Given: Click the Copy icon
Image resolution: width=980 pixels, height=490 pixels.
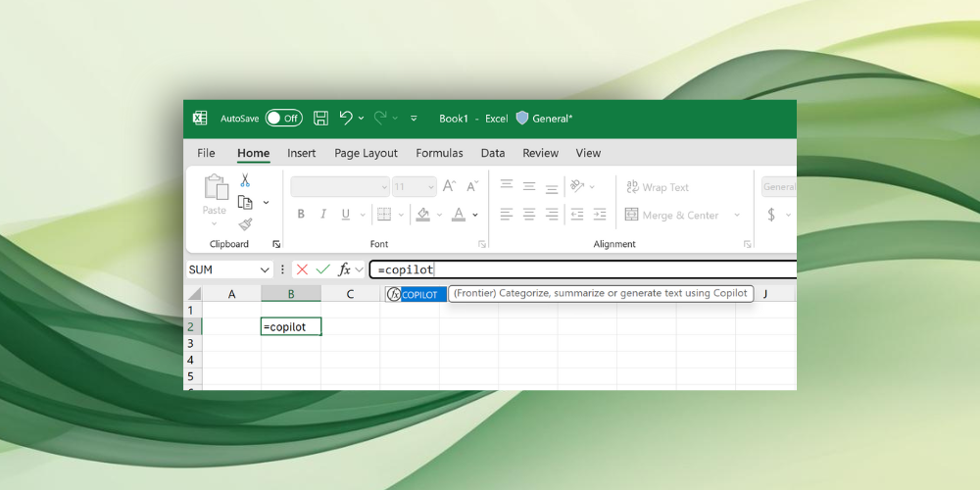Looking at the screenshot, I should 245,203.
